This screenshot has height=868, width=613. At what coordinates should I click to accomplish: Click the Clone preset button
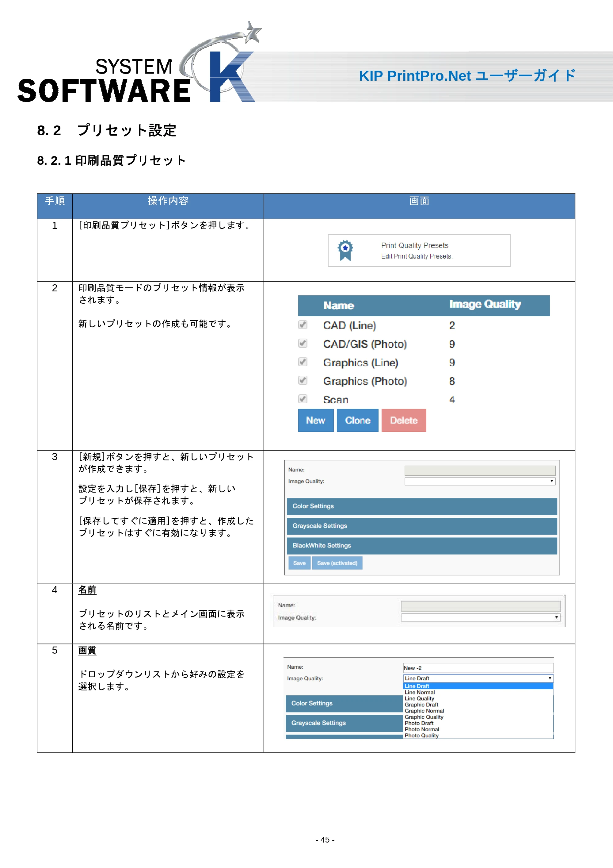pyautogui.click(x=357, y=421)
